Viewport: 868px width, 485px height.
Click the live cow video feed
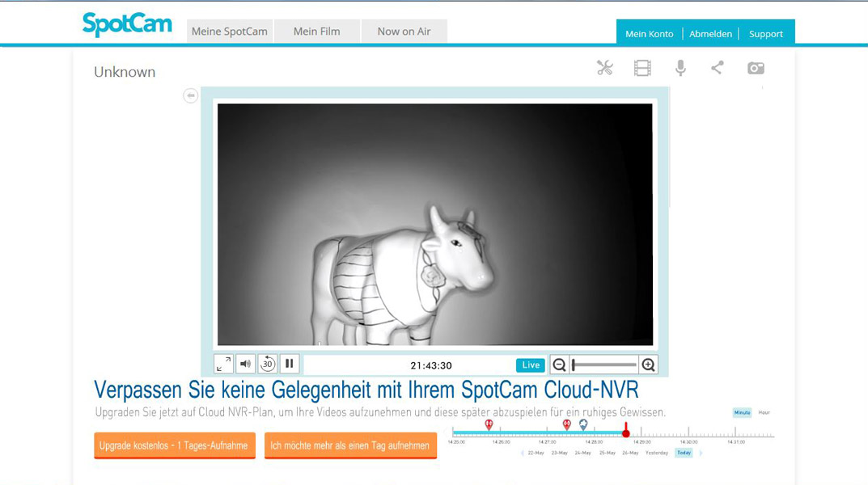(435, 225)
